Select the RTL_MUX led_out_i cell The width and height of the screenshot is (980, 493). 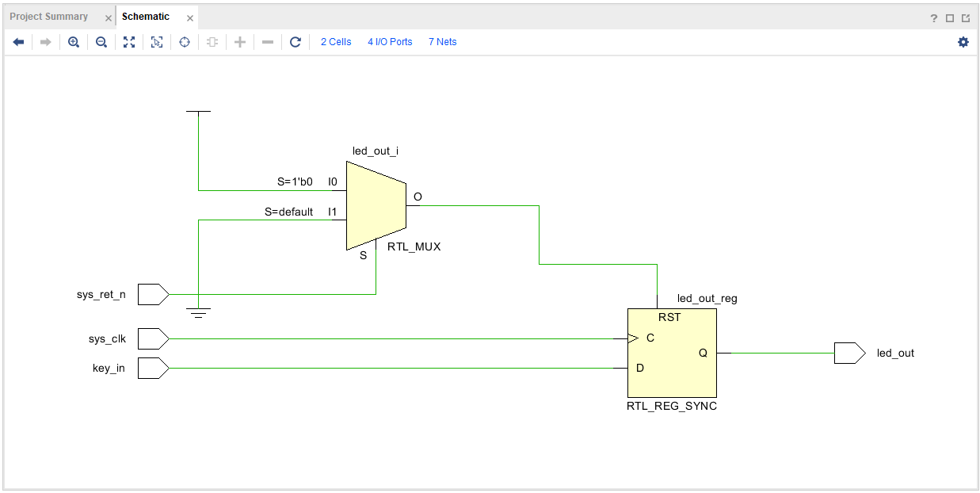pos(376,206)
